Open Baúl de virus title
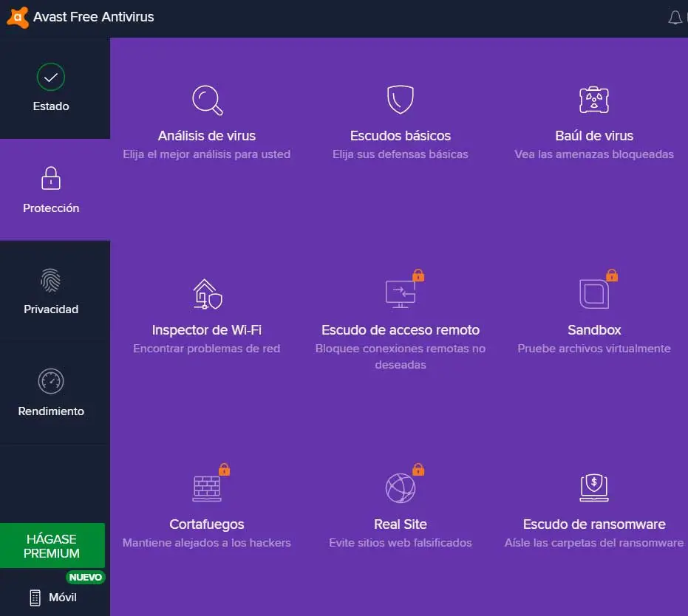Screen dimensions: 688x616 coord(594,135)
